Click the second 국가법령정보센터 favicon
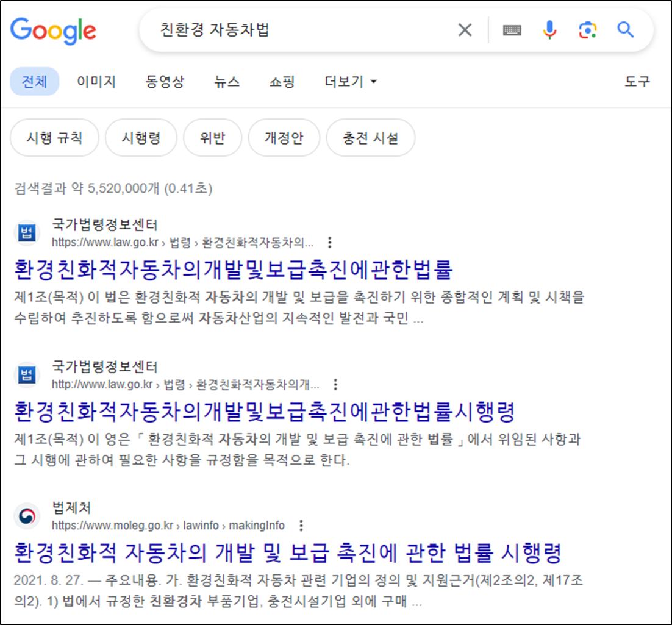 coord(27,375)
